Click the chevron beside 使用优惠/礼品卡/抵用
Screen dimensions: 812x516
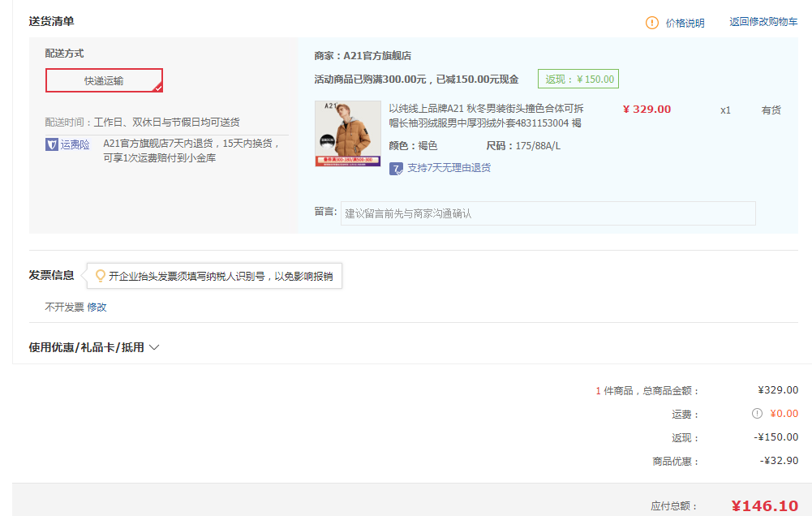click(154, 347)
